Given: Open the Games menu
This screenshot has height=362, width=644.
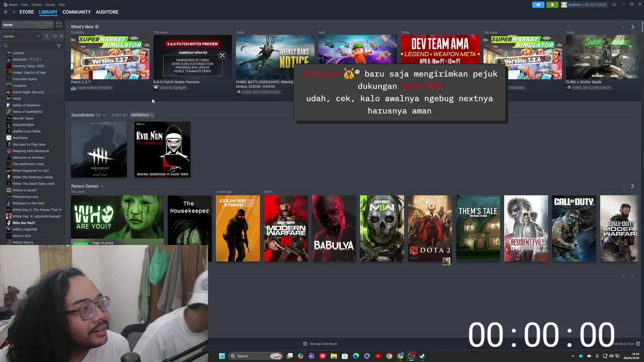Looking at the screenshot, I should pyautogui.click(x=50, y=5).
